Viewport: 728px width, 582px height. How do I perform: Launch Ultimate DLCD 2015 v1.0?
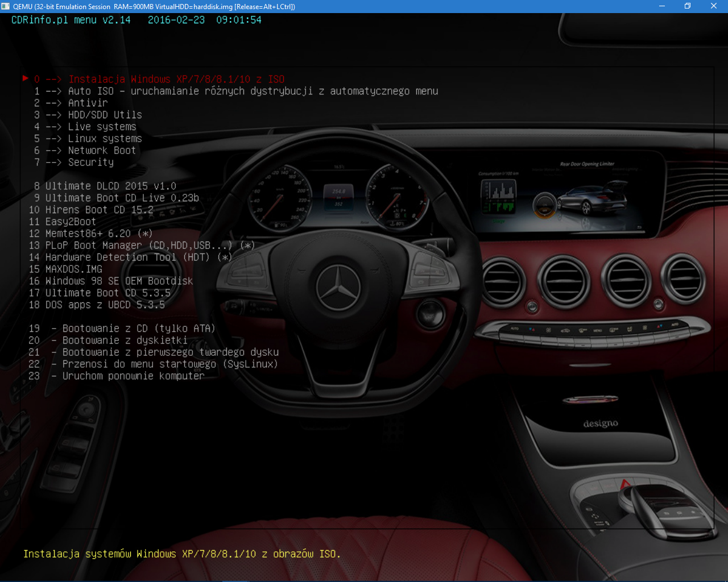point(105,186)
